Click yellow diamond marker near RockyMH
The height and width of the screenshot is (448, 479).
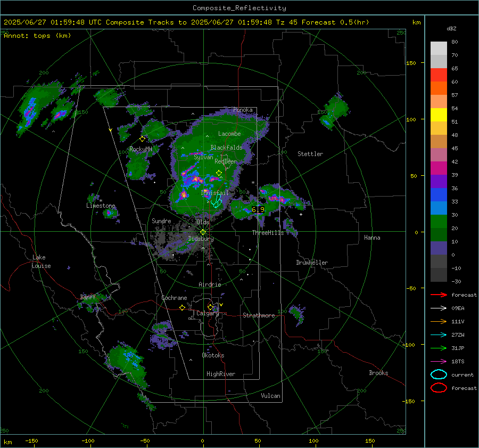coord(142,139)
